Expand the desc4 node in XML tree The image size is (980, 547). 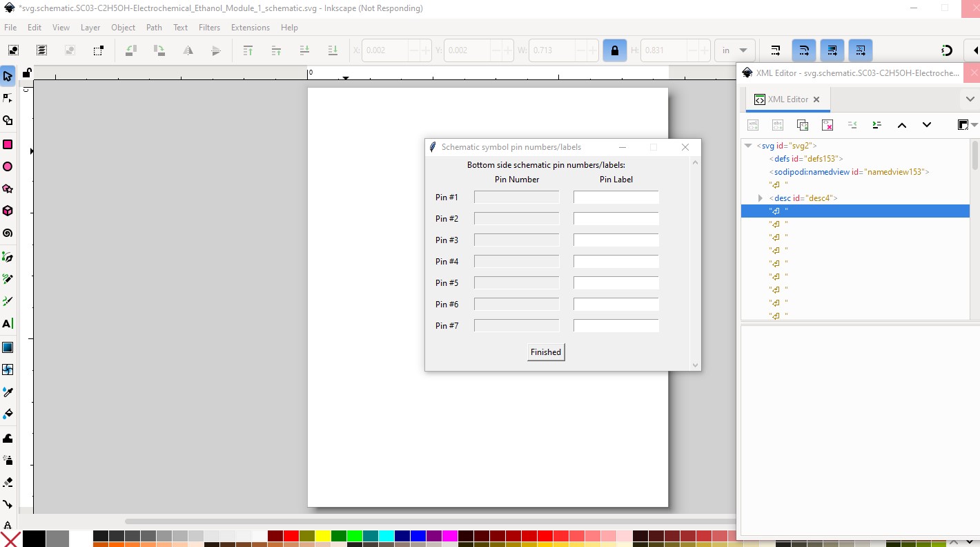tap(761, 198)
